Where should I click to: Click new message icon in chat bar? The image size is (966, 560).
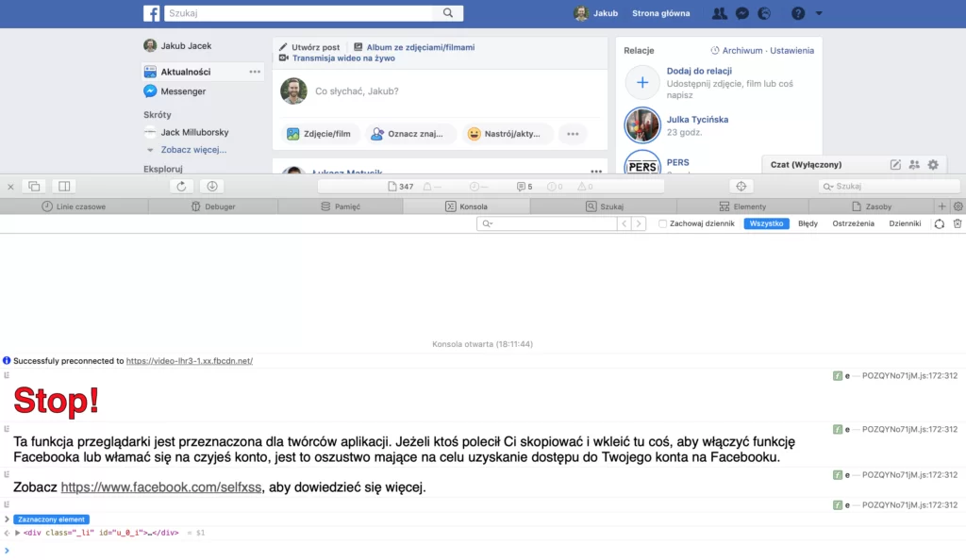[895, 164]
